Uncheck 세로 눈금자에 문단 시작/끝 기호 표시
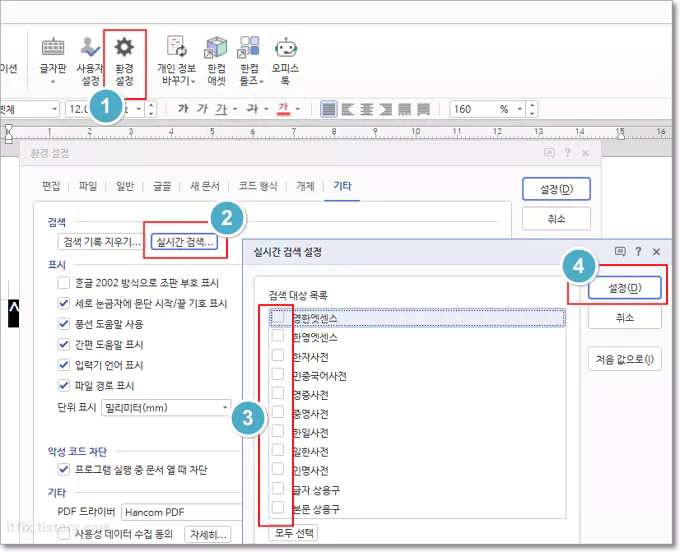This screenshot has width=680, height=552. pyautogui.click(x=64, y=303)
